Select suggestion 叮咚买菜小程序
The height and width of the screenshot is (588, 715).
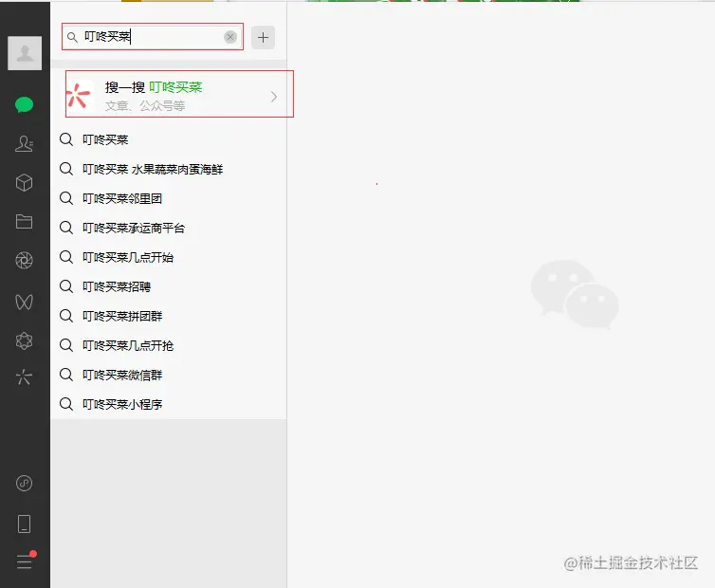tap(169, 404)
